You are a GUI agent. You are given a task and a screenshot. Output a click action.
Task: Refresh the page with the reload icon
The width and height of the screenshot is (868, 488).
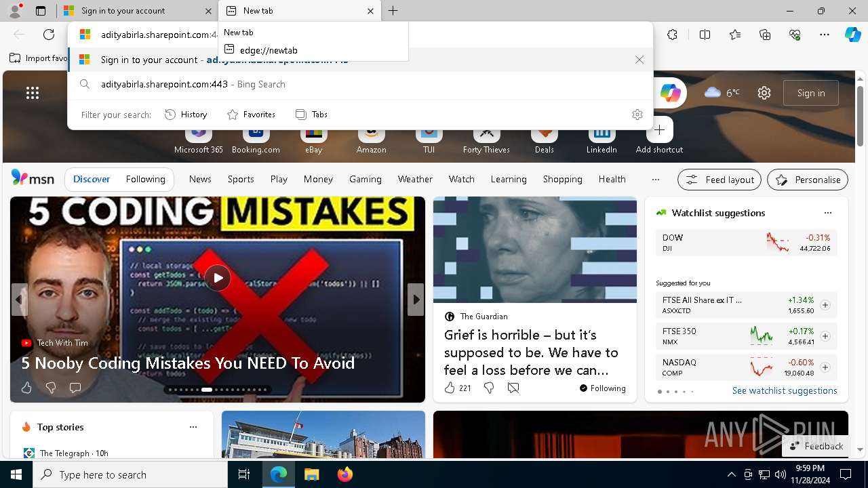click(49, 35)
